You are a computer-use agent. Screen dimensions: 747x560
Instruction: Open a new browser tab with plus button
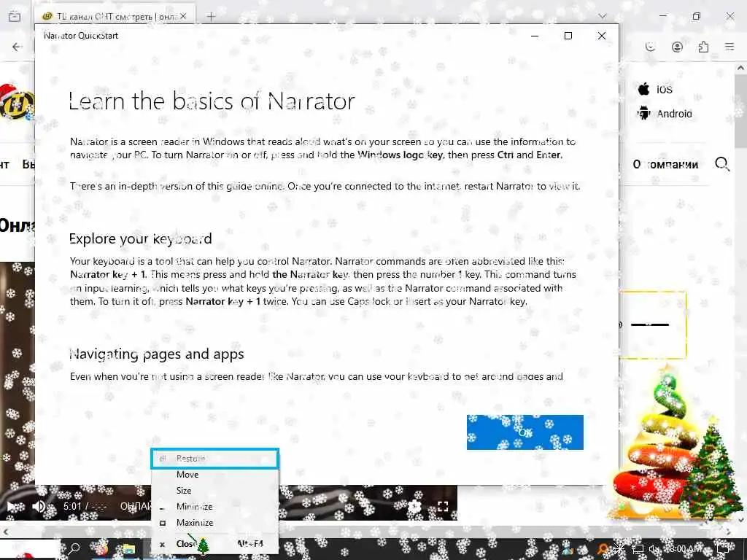[x=211, y=17]
